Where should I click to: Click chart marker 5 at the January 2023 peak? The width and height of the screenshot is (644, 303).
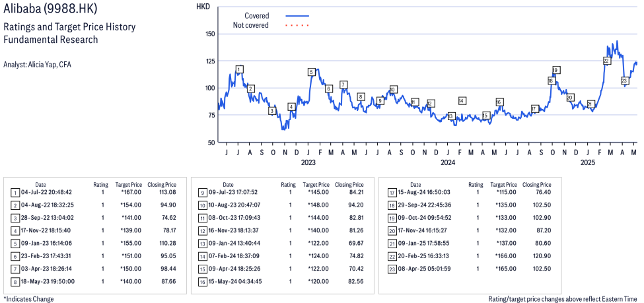coord(311,72)
